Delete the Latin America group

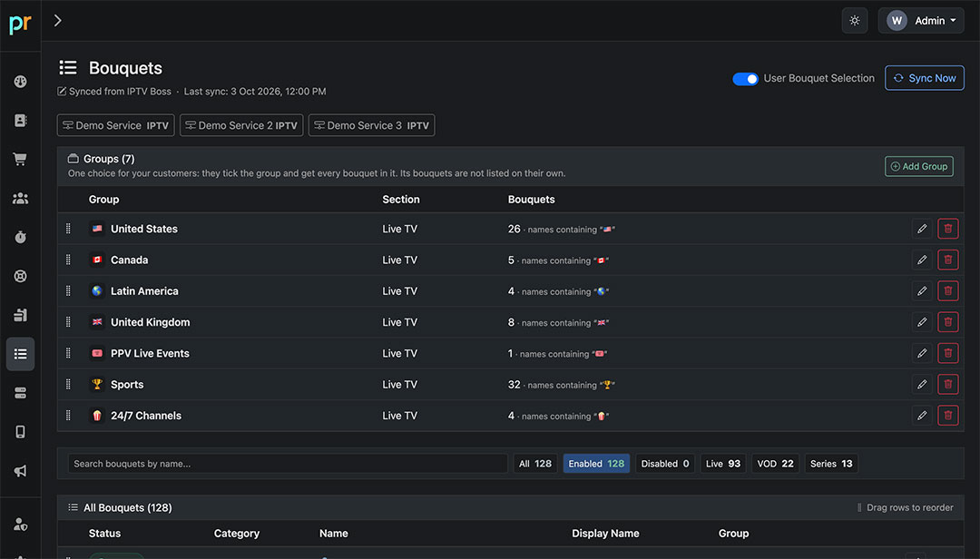click(948, 290)
